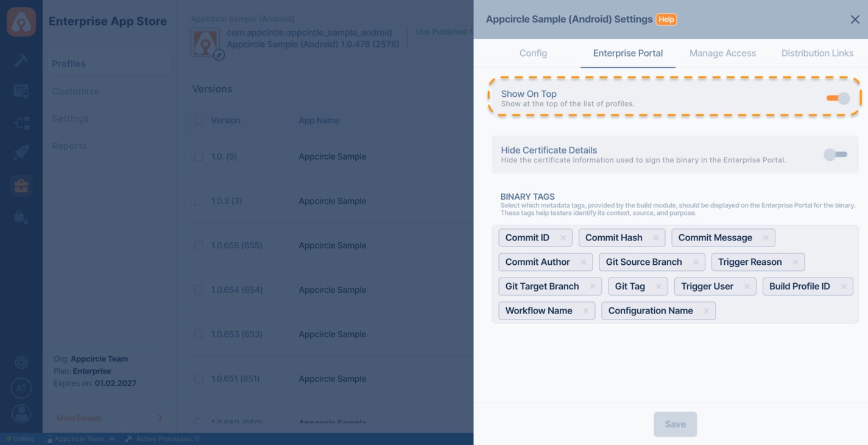Remove the Commit Hash binary tag

point(656,237)
